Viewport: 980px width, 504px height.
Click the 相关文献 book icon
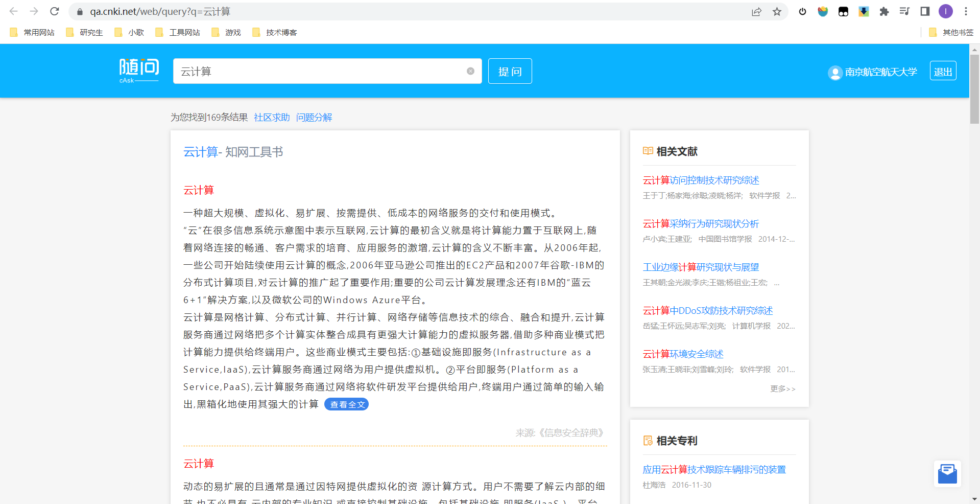pyautogui.click(x=648, y=151)
